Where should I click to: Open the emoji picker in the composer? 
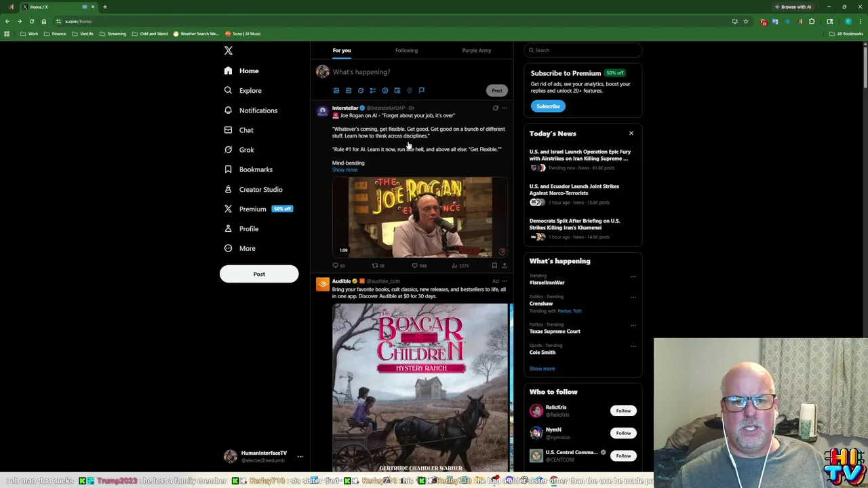(385, 90)
